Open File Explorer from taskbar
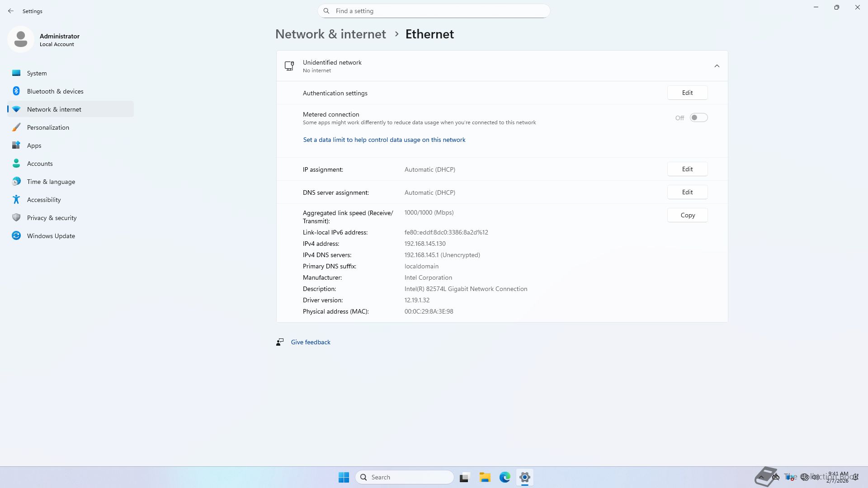 tap(485, 477)
